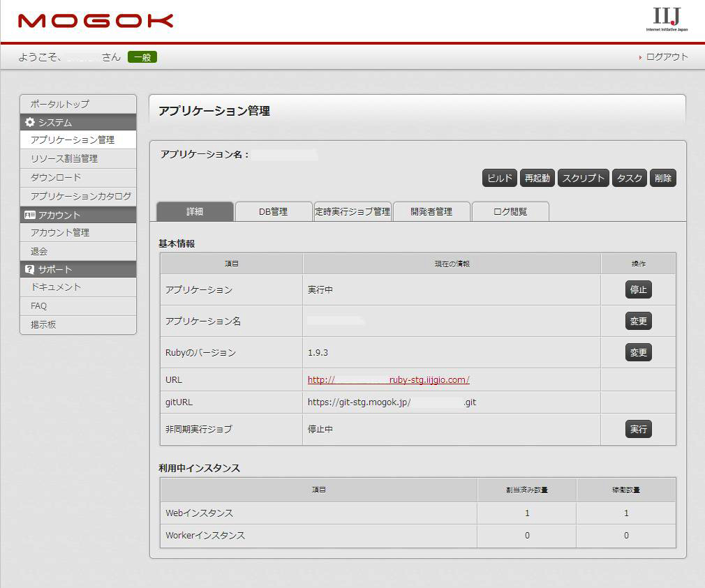Open アプリケーションカタログ menu item

(x=80, y=197)
